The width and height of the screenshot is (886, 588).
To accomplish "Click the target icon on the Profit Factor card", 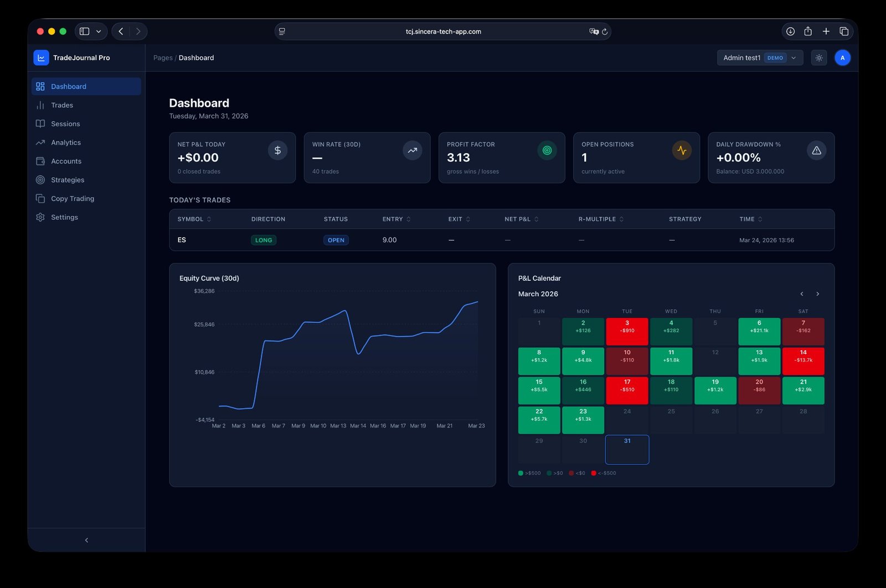I will [547, 150].
